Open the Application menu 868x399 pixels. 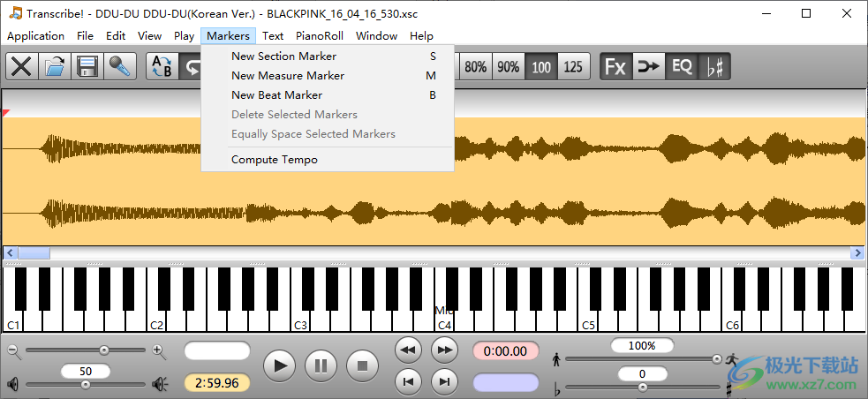point(36,36)
